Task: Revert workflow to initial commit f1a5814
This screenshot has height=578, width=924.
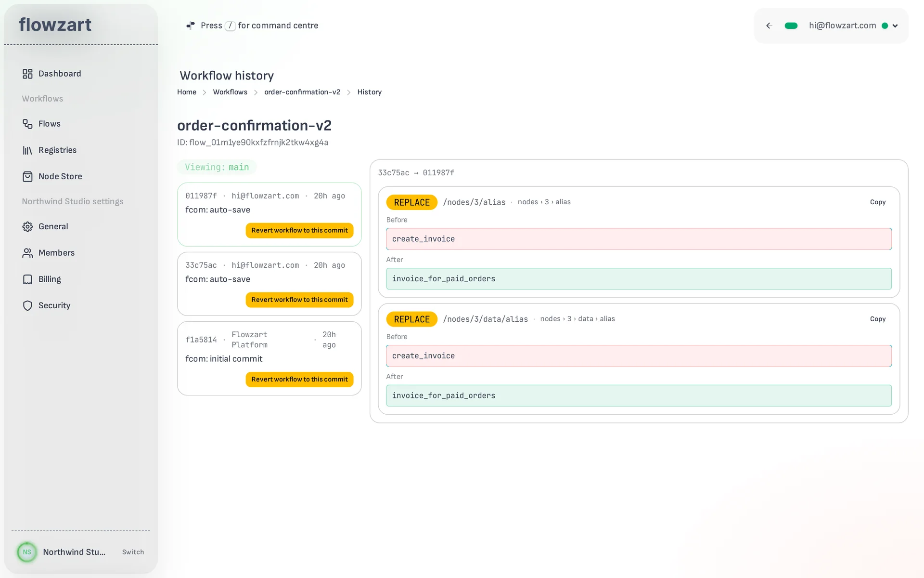Action: [299, 380]
